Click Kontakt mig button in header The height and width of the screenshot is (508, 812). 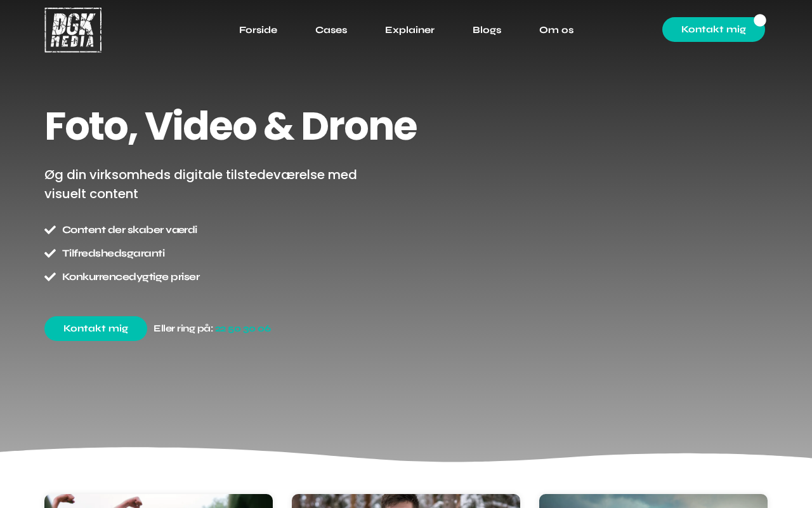pos(714,29)
